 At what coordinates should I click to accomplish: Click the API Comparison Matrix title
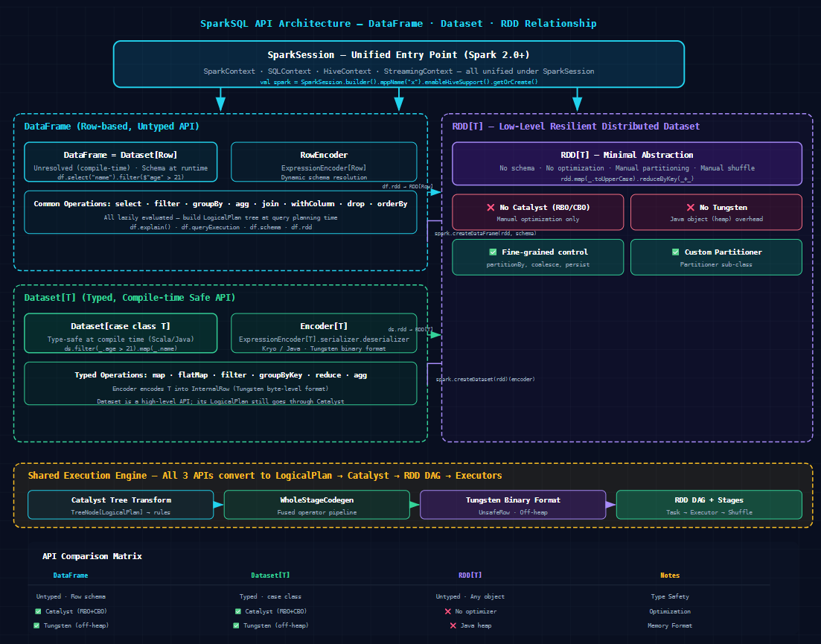click(x=92, y=556)
